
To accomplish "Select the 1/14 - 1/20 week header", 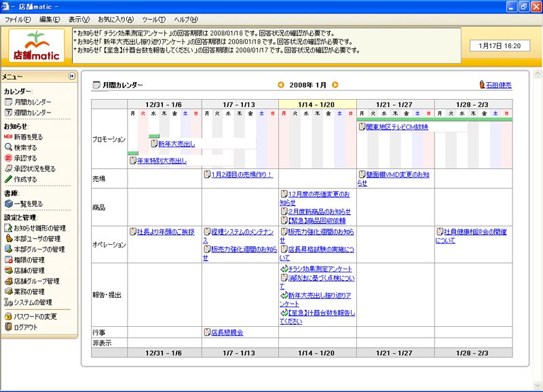I will [317, 104].
